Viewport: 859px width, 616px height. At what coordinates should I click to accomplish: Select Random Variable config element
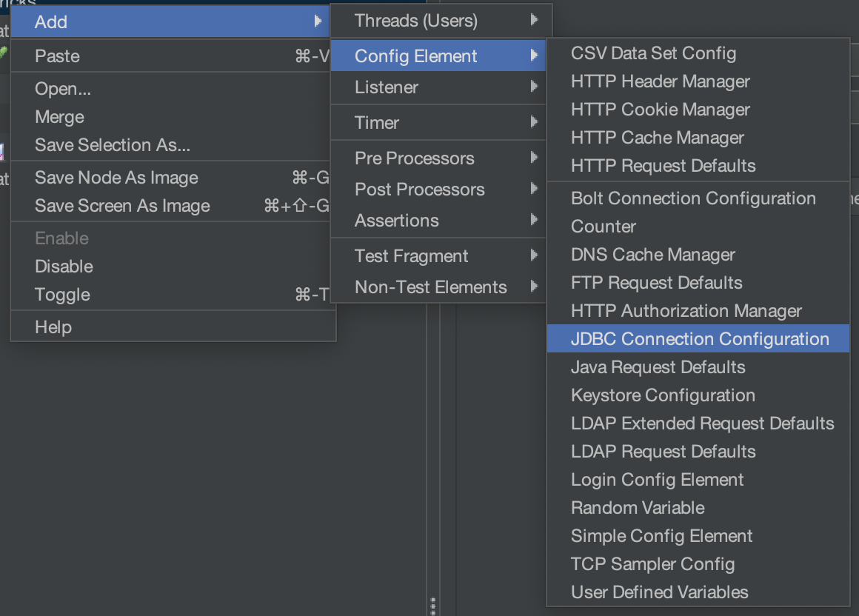(x=698, y=508)
